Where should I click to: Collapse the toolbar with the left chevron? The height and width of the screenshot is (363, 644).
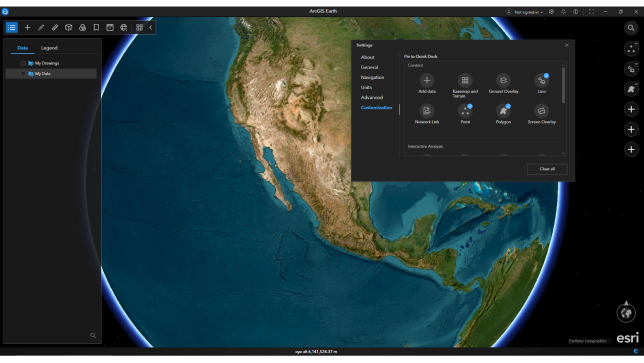click(151, 28)
